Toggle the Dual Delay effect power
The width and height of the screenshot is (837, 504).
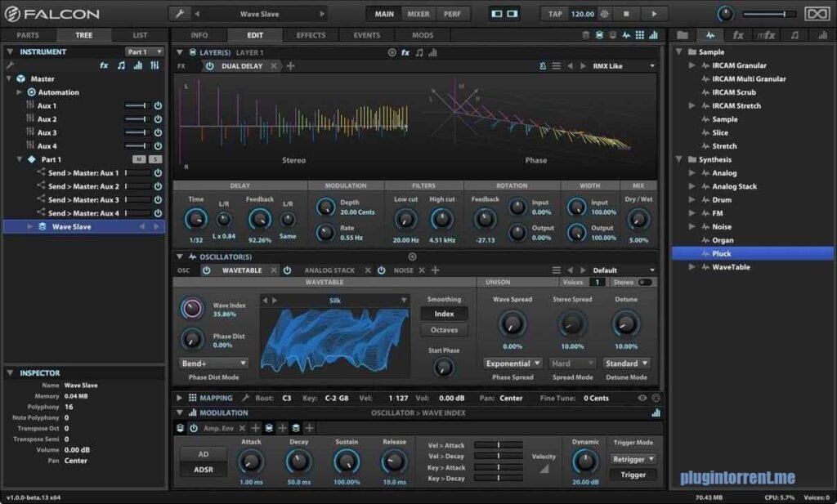coord(210,66)
